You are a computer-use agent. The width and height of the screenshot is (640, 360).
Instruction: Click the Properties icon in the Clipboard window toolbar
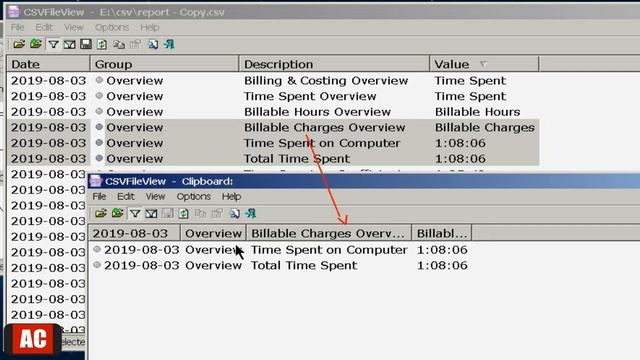point(217,213)
